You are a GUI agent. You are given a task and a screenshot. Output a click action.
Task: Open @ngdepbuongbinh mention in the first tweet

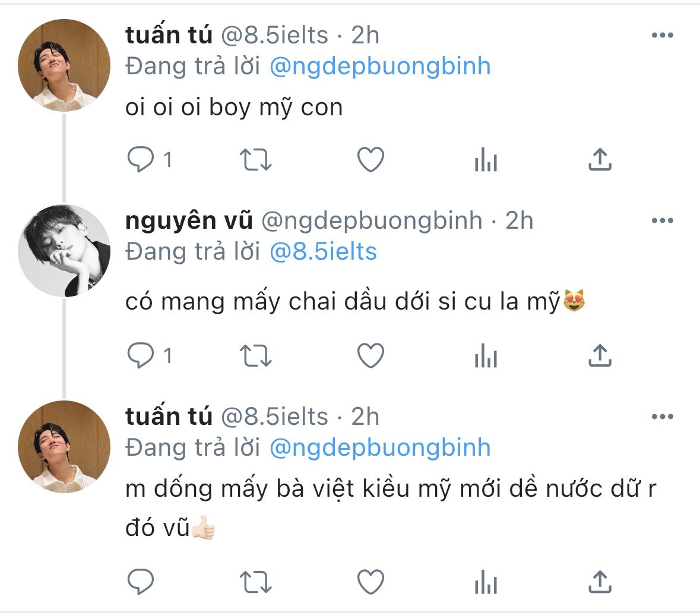(x=380, y=67)
